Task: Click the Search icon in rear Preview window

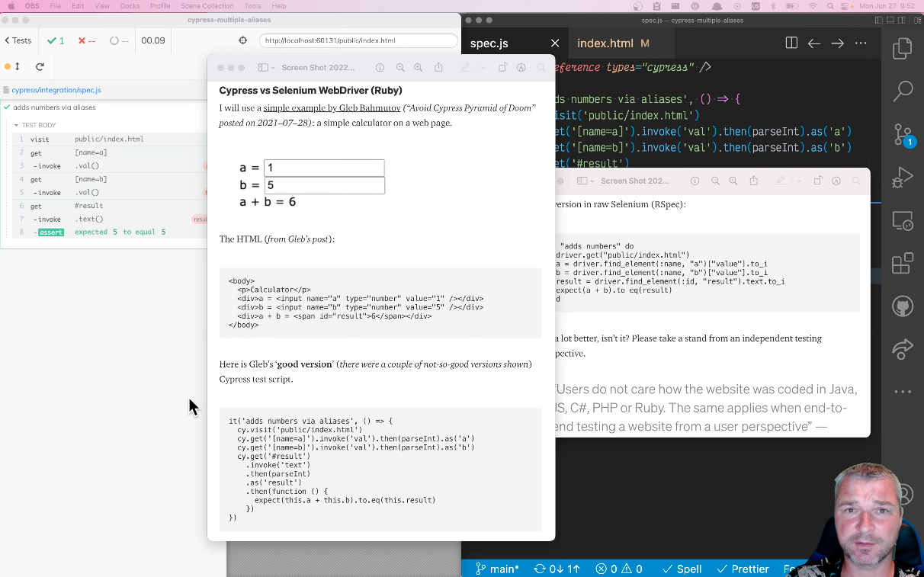Action: (x=856, y=181)
